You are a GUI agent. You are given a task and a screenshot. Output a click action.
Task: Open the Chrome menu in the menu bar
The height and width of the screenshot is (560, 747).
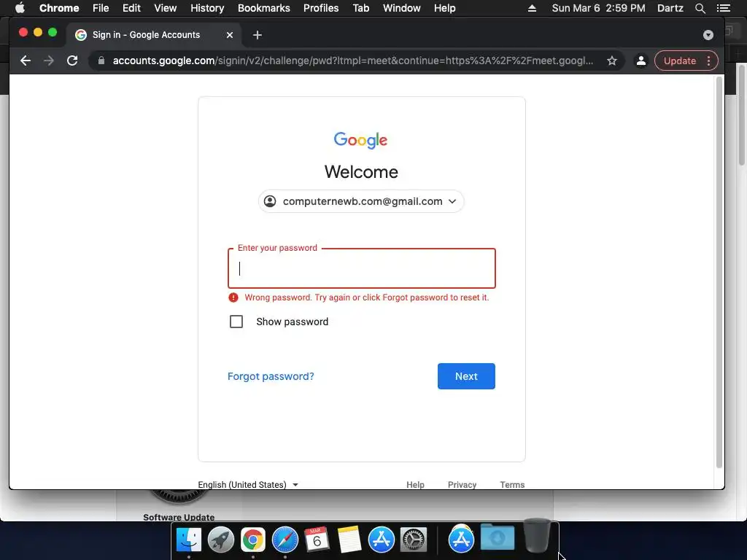(59, 8)
